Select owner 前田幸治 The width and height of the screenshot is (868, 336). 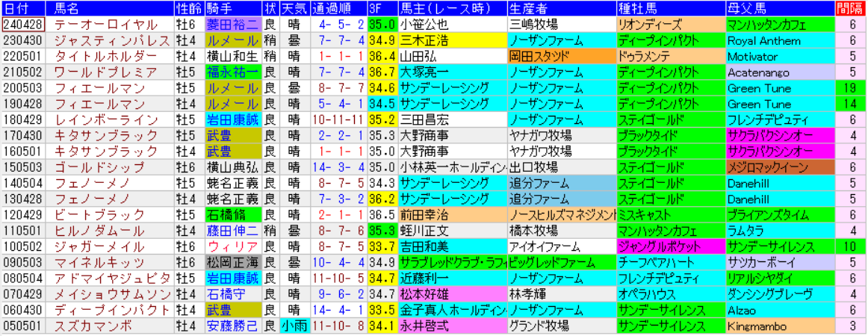pyautogui.click(x=452, y=215)
